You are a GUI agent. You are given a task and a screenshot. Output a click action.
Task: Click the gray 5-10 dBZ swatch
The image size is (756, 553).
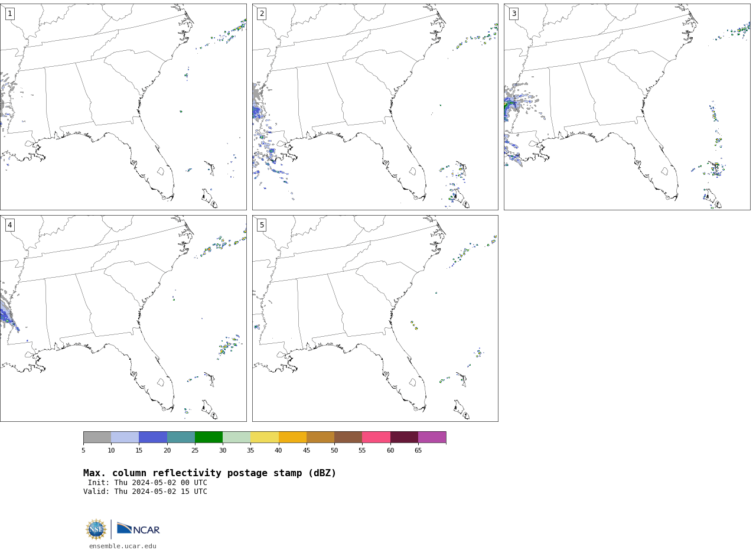97,437
